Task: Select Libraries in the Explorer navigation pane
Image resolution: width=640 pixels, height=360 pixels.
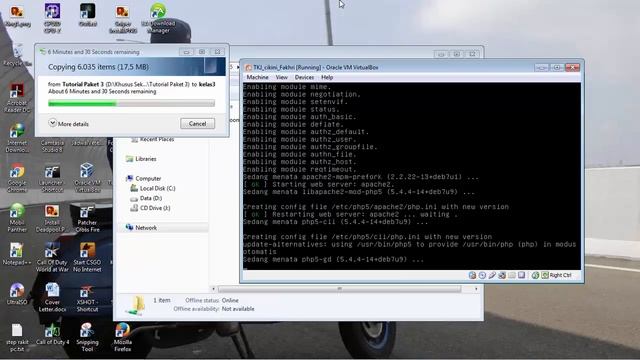Action: pos(141,159)
